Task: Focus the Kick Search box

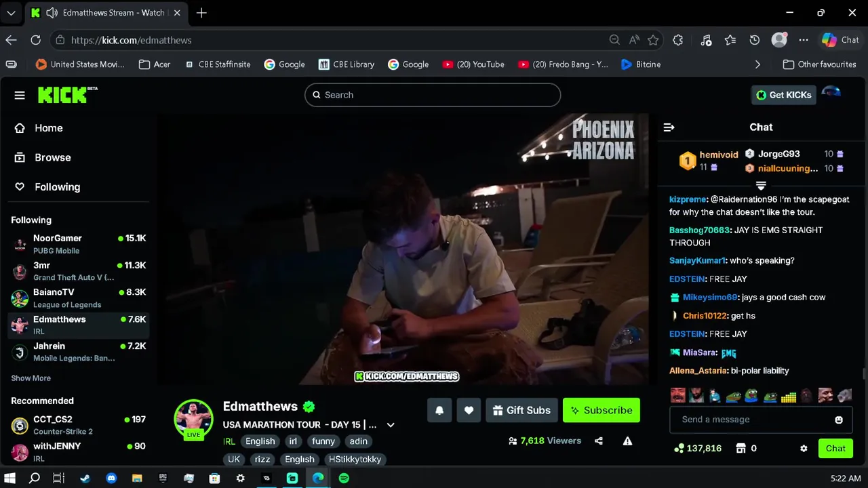Action: tap(433, 95)
